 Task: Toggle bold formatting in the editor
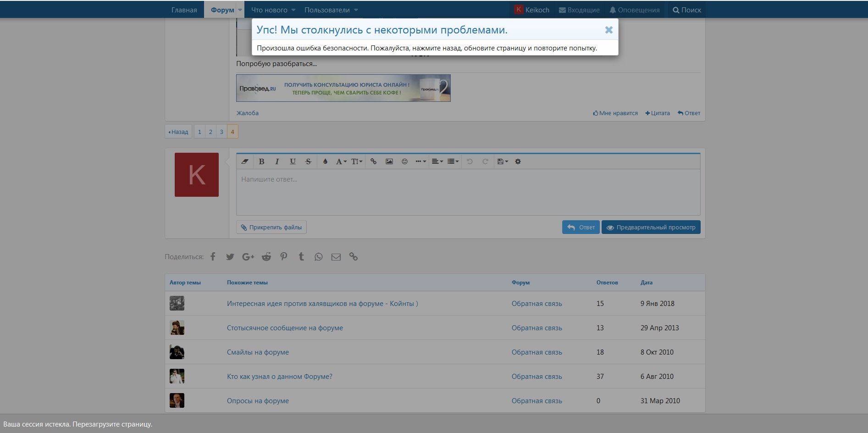(x=261, y=161)
